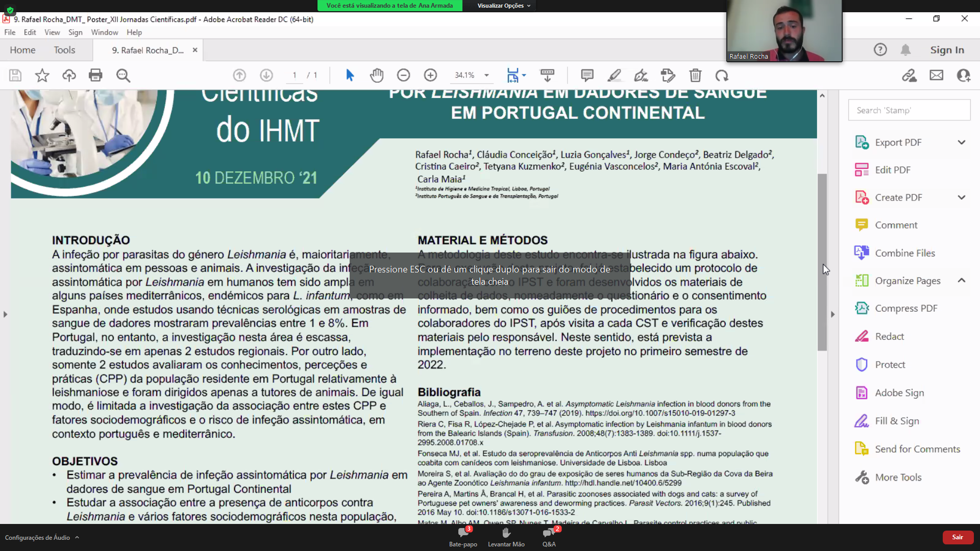Click the Rotate page icon
980x551 pixels.
(x=722, y=76)
